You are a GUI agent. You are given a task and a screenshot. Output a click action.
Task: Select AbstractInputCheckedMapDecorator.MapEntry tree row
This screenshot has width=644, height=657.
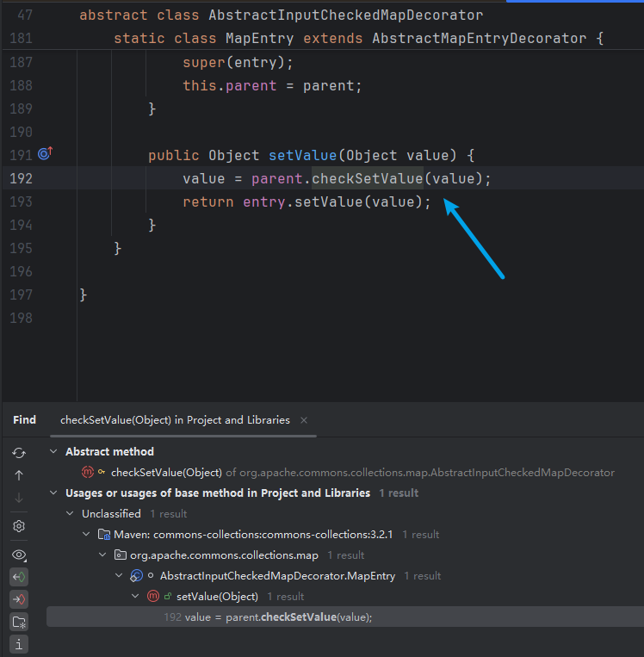[277, 576]
